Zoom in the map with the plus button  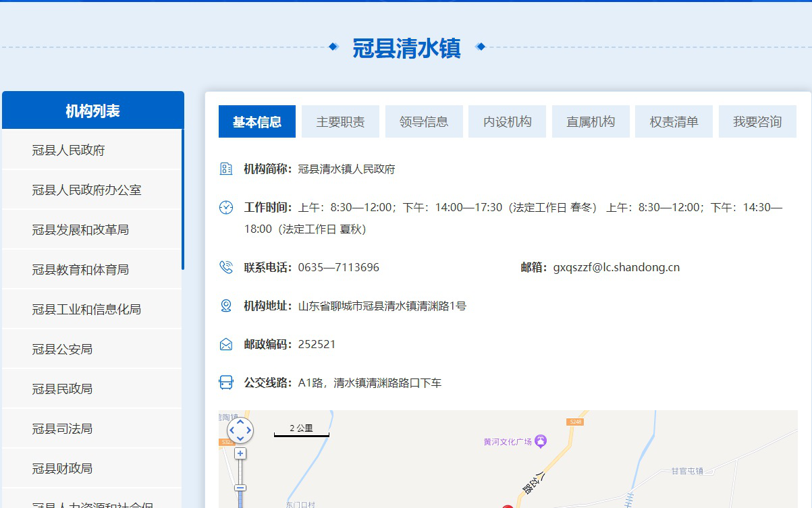(x=240, y=453)
